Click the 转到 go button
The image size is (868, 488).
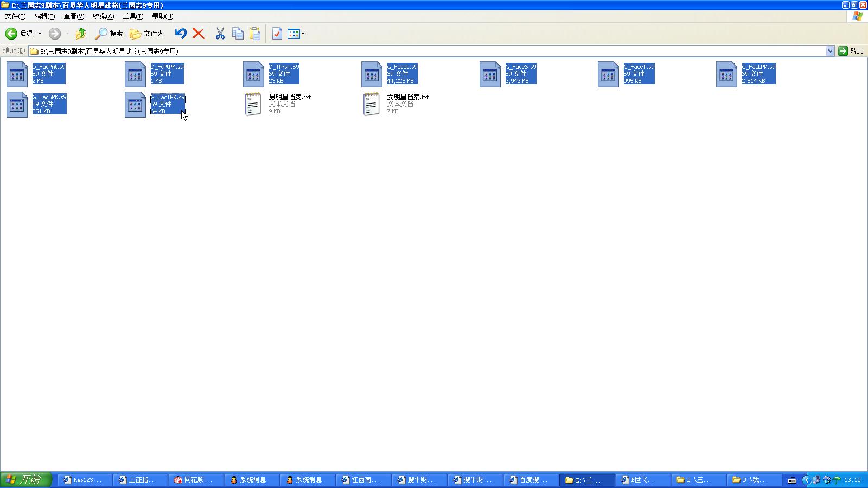[x=851, y=51]
